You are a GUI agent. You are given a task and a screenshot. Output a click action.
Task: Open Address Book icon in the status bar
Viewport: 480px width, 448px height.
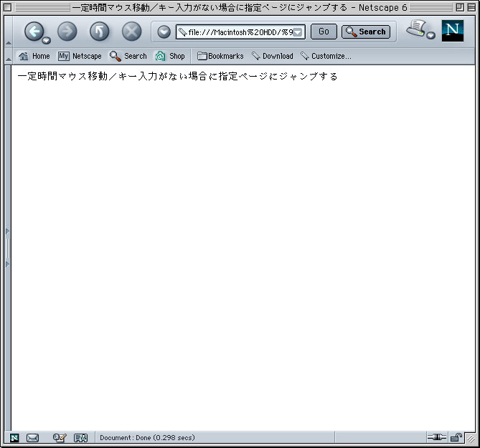[x=81, y=438]
